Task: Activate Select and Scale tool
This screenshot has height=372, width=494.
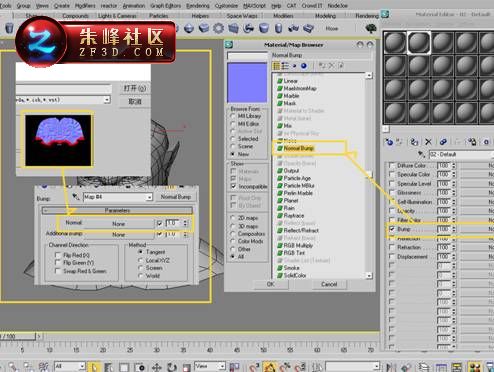Action: (x=187, y=367)
